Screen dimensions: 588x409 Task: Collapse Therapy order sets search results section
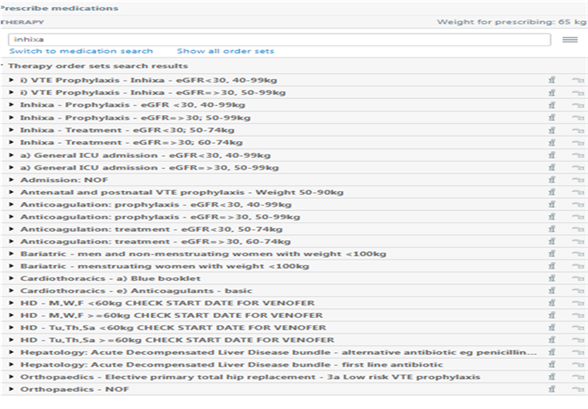(2, 66)
